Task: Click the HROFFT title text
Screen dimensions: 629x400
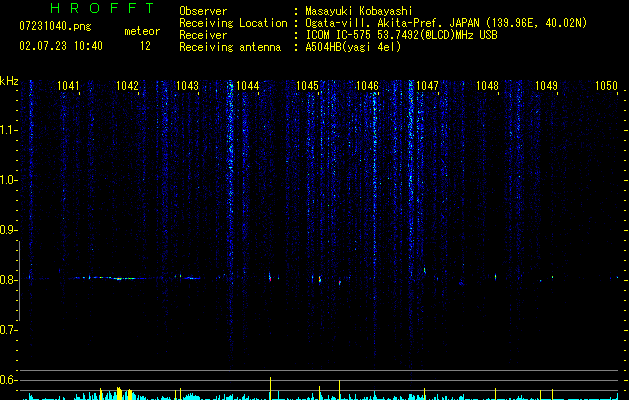Action: 103,8
